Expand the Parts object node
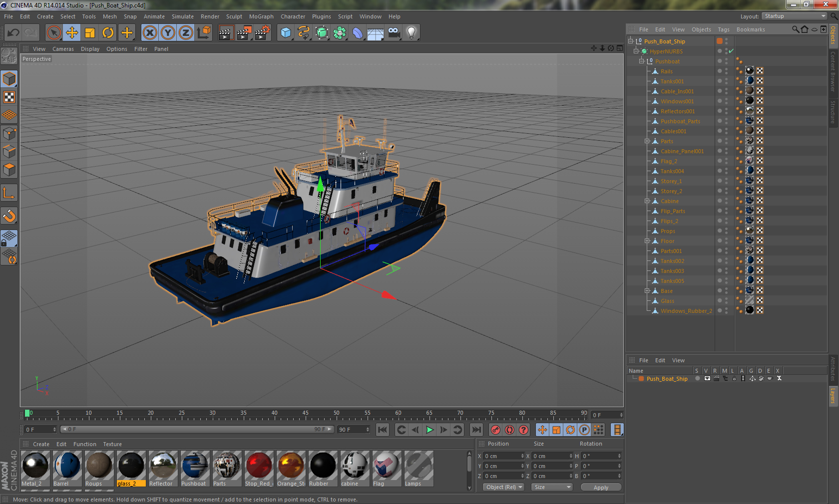 point(647,141)
